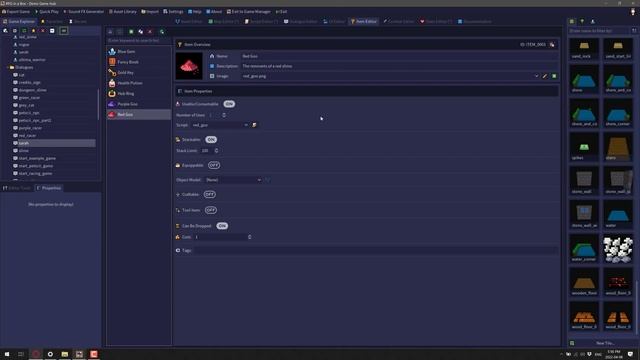Click the Description text field
Image resolution: width=640 pixels, height=360 pixels.
pyautogui.click(x=399, y=66)
